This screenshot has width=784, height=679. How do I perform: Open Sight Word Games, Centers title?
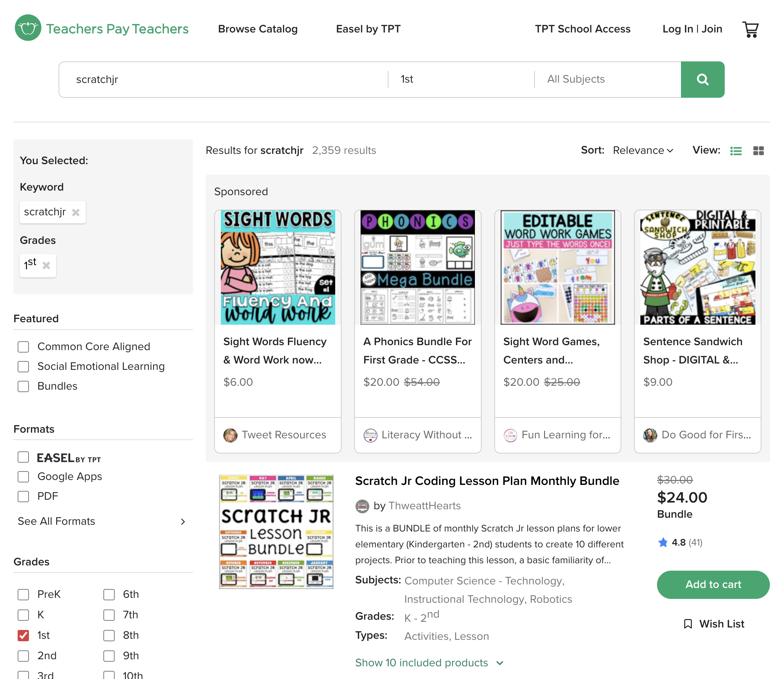click(x=551, y=351)
